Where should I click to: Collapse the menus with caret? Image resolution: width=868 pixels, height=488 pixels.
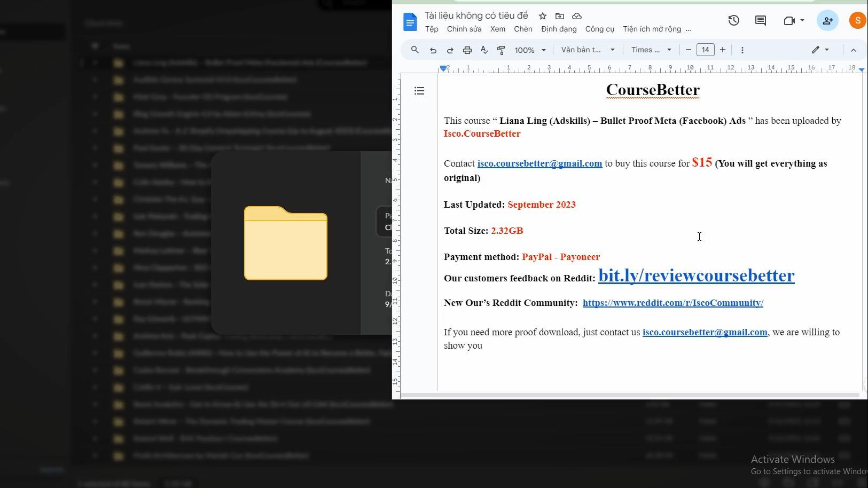click(x=854, y=50)
